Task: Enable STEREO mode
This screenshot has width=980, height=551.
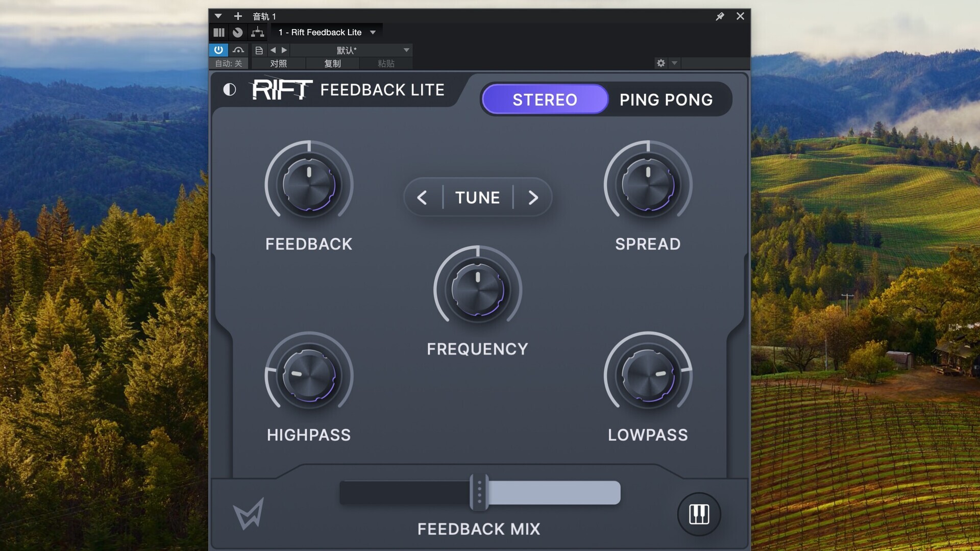Action: tap(545, 99)
